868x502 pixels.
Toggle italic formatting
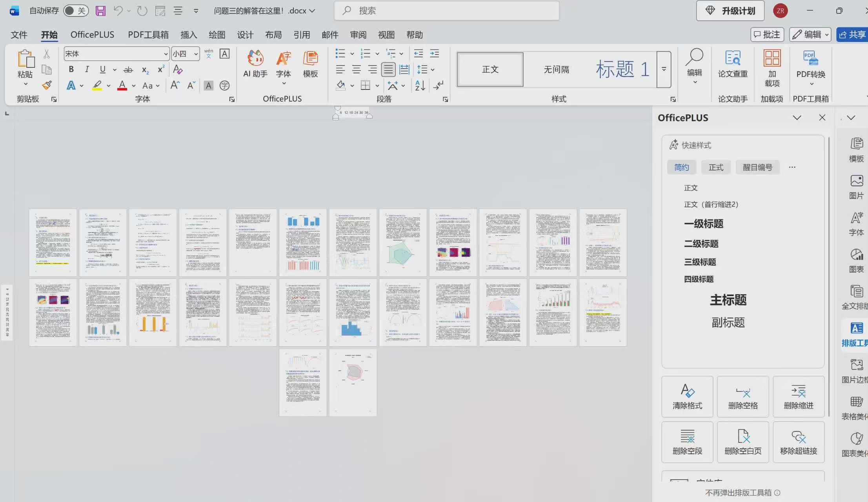[x=87, y=69]
